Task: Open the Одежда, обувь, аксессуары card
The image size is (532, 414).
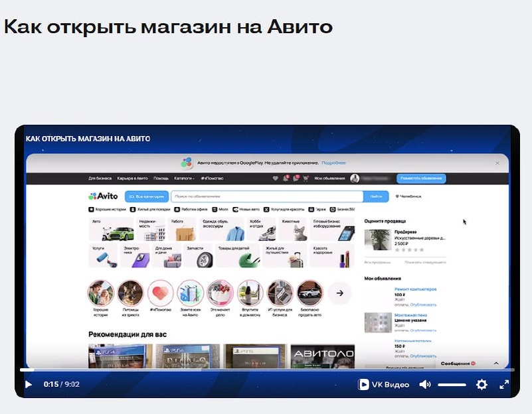Action: pos(221,229)
